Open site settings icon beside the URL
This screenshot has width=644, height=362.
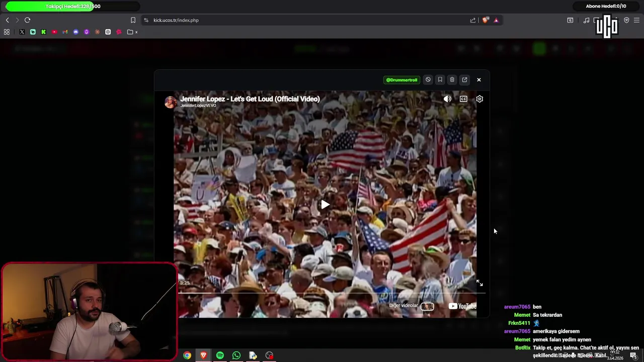146,20
